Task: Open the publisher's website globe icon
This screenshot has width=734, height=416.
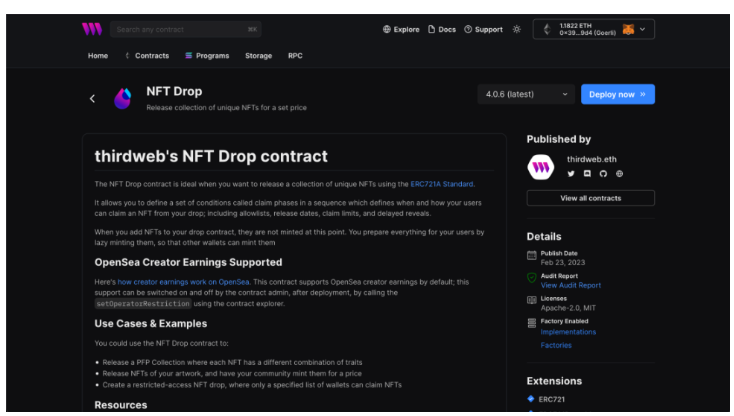Action: click(619, 174)
